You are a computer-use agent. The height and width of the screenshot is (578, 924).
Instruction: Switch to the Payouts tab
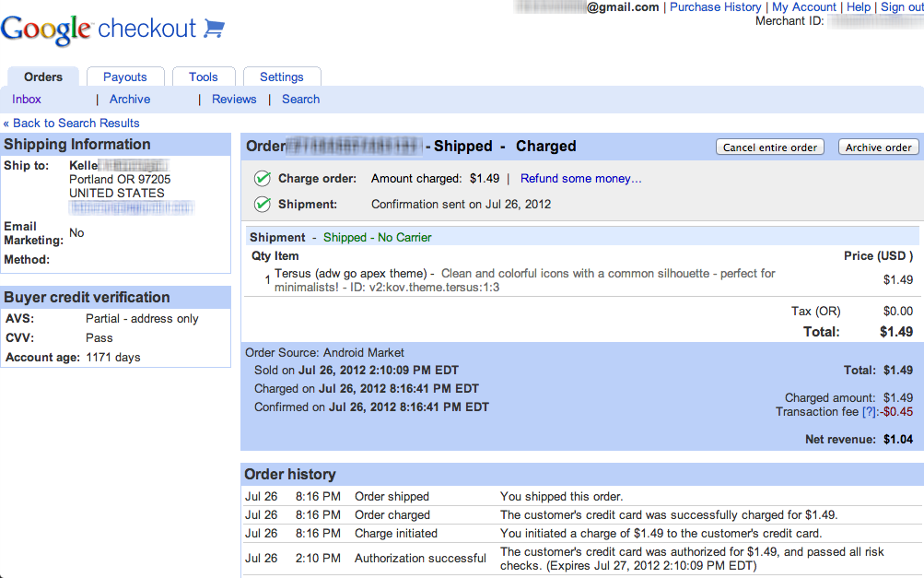click(x=125, y=77)
